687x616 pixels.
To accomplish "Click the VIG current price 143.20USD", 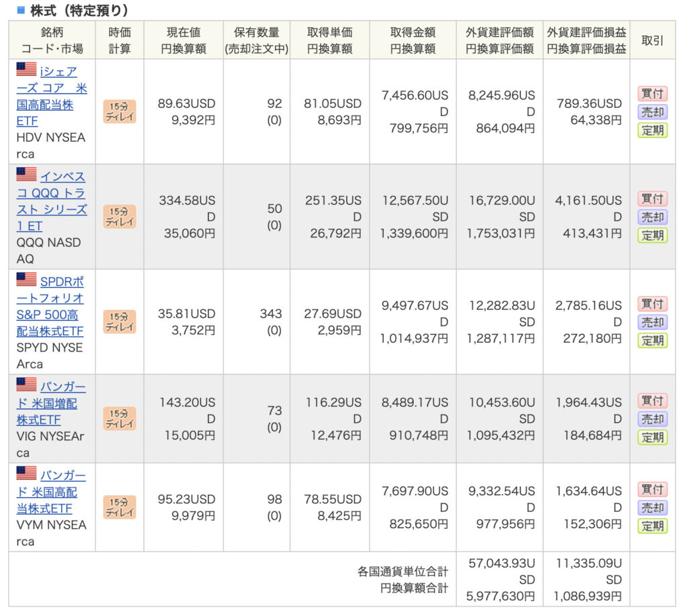I will pyautogui.click(x=187, y=411).
